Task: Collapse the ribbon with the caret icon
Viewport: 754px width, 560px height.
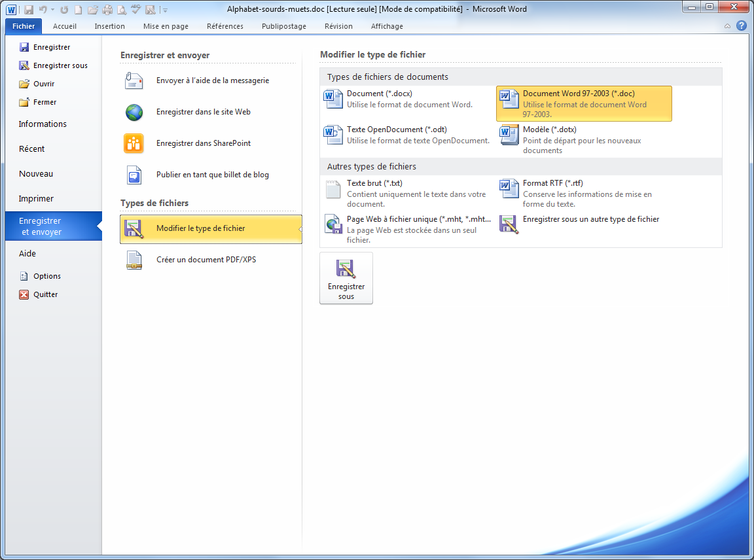Action: [727, 26]
